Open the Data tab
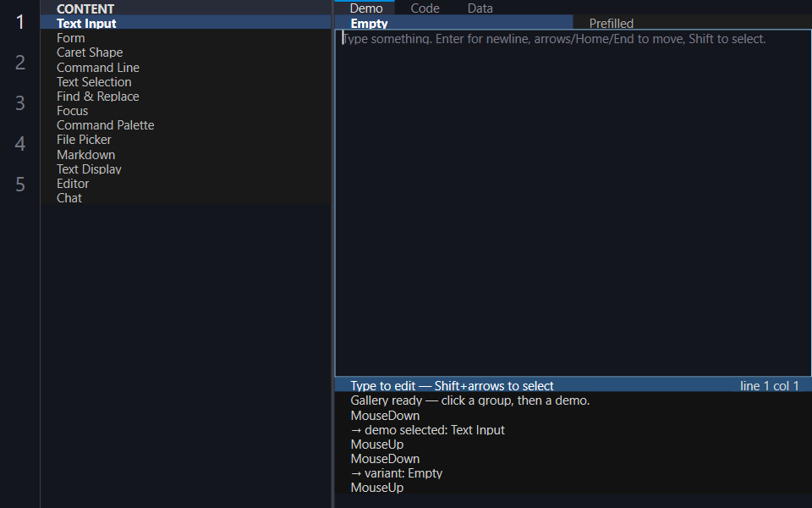 (x=480, y=8)
